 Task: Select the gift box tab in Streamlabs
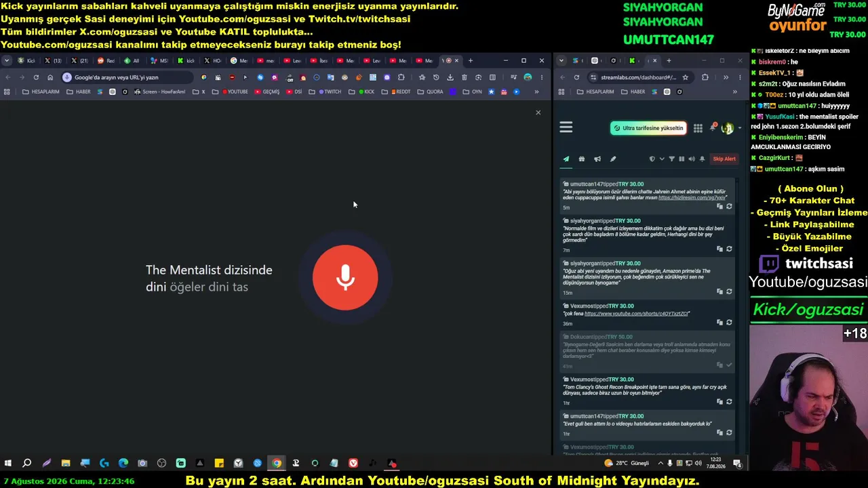(582, 159)
